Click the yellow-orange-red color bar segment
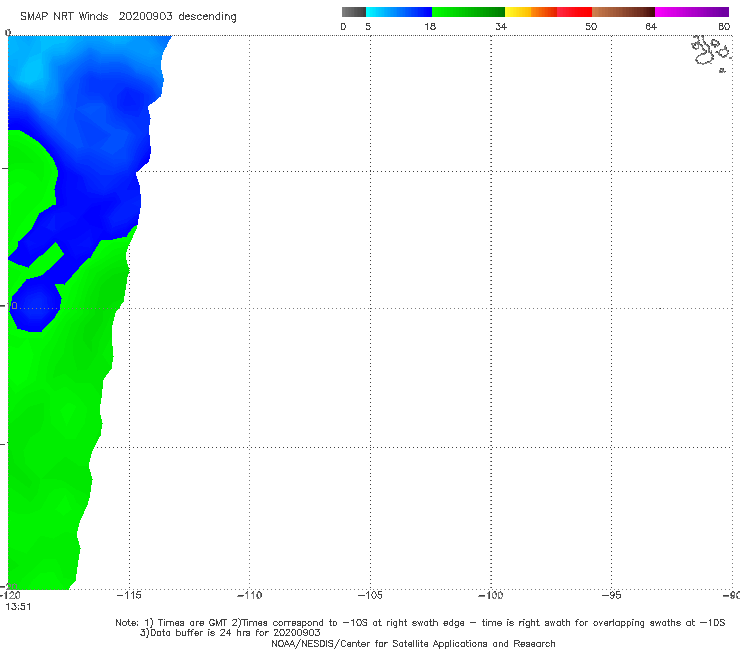Image resolution: width=740 pixels, height=650 pixels. point(548,12)
